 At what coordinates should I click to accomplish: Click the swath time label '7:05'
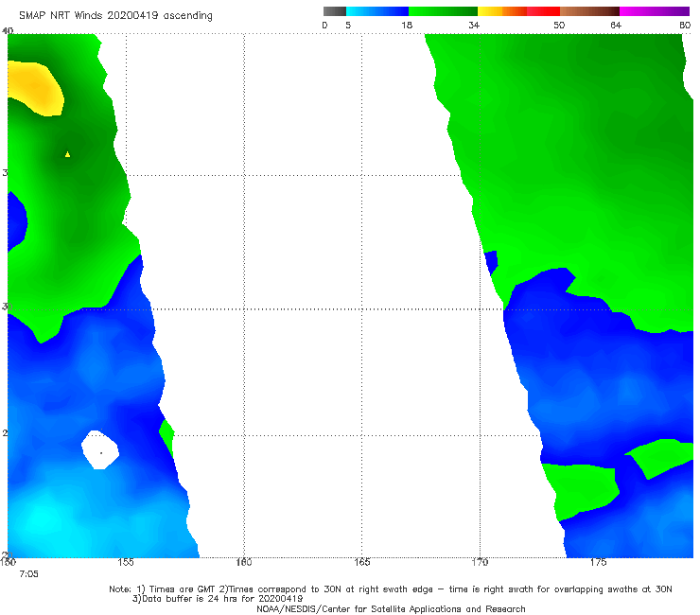tap(29, 574)
